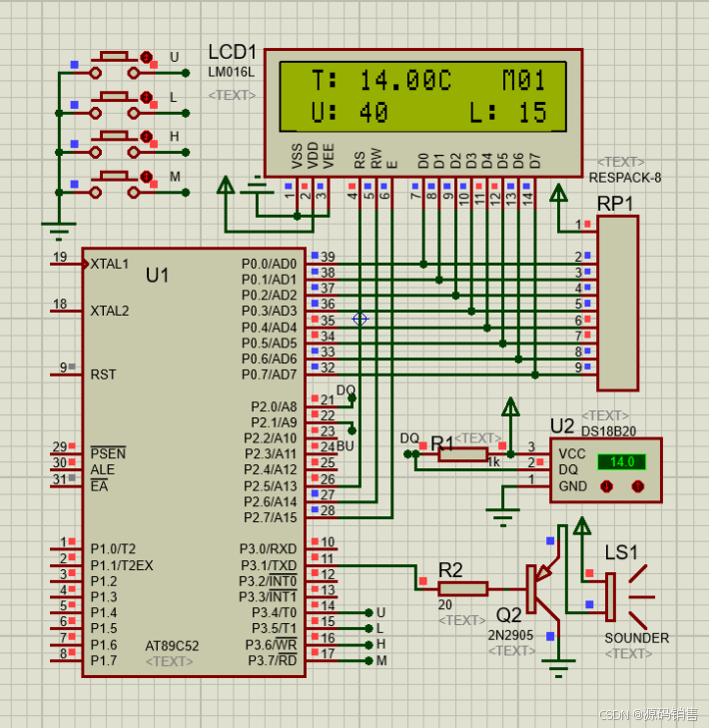Viewport: 710px width, 728px height.
Task: Select the LS1 sounder speaker symbol
Action: (x=627, y=596)
